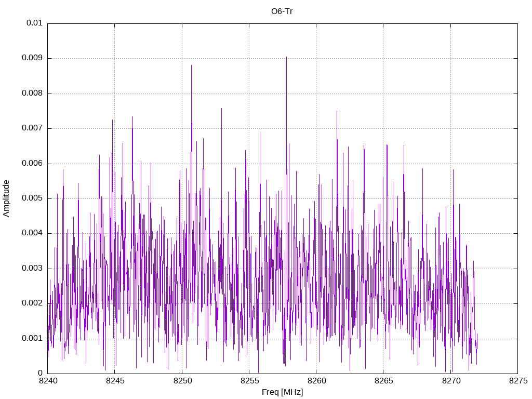
Task: Click x-axis tick label 8265
Action: coord(384,381)
